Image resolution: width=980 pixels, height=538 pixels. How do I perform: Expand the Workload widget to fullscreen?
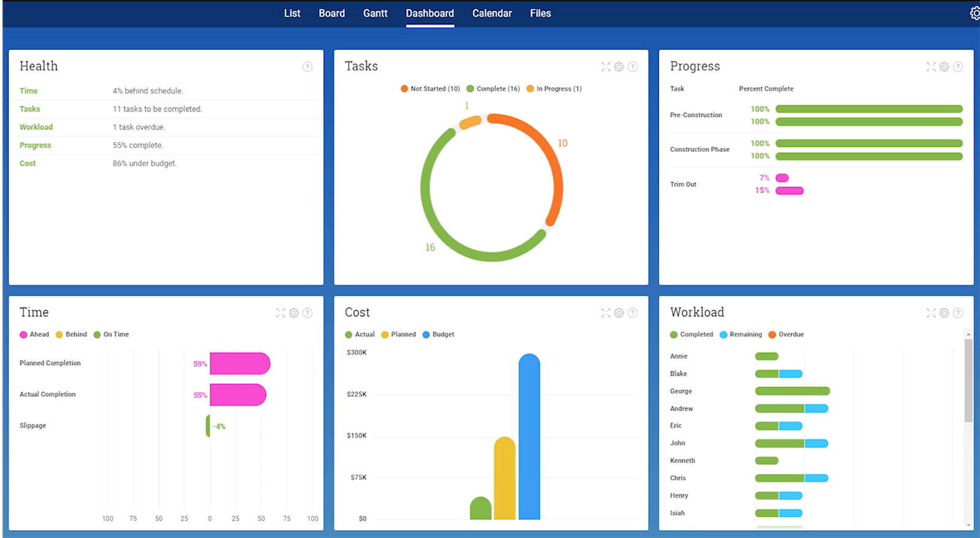tap(931, 313)
